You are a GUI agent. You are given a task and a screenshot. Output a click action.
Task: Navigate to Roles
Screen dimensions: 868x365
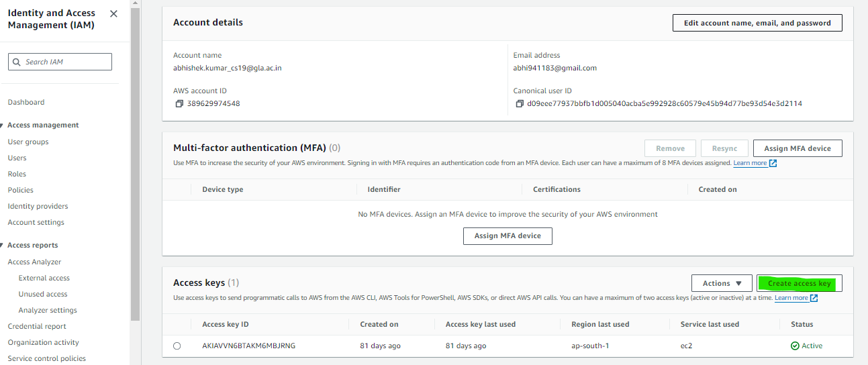17,174
